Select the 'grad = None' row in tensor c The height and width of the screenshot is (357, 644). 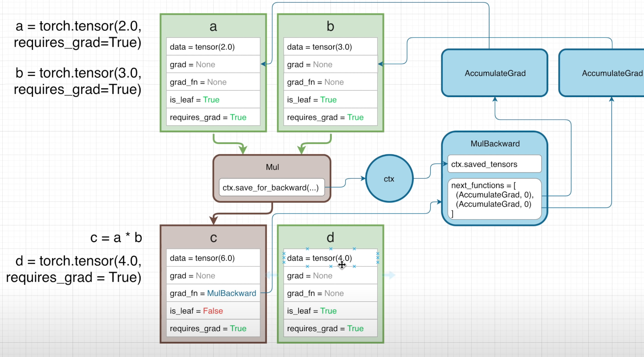[213, 276]
